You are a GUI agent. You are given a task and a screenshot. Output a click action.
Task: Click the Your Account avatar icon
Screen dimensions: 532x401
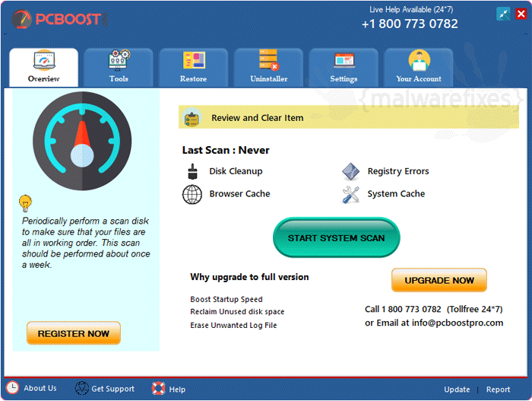pyautogui.click(x=420, y=60)
